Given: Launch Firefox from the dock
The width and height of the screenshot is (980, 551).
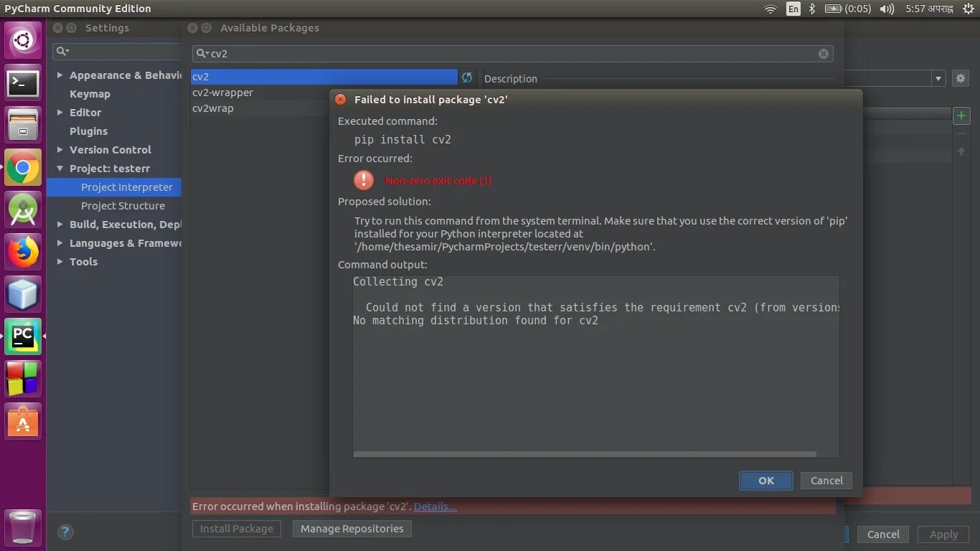Looking at the screenshot, I should tap(23, 252).
